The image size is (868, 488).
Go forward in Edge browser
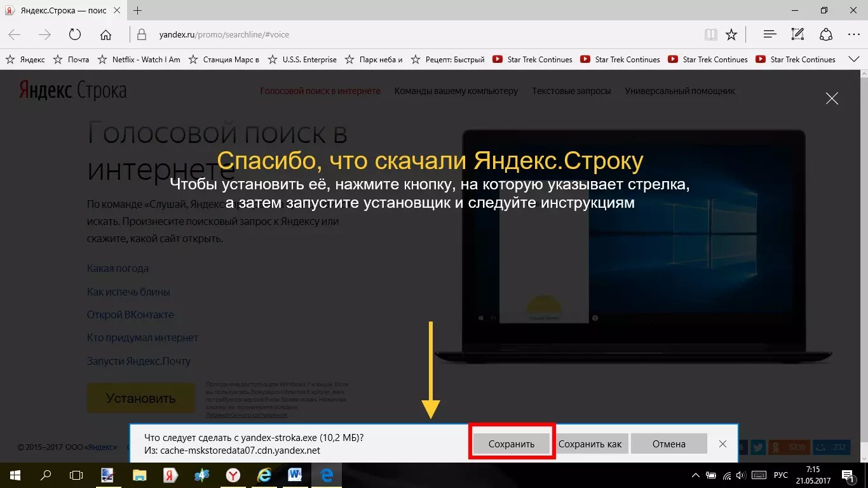click(44, 34)
